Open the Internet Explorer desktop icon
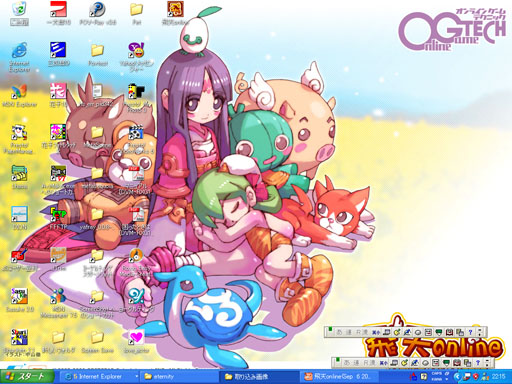The height and width of the screenshot is (384, 512). pos(19,57)
